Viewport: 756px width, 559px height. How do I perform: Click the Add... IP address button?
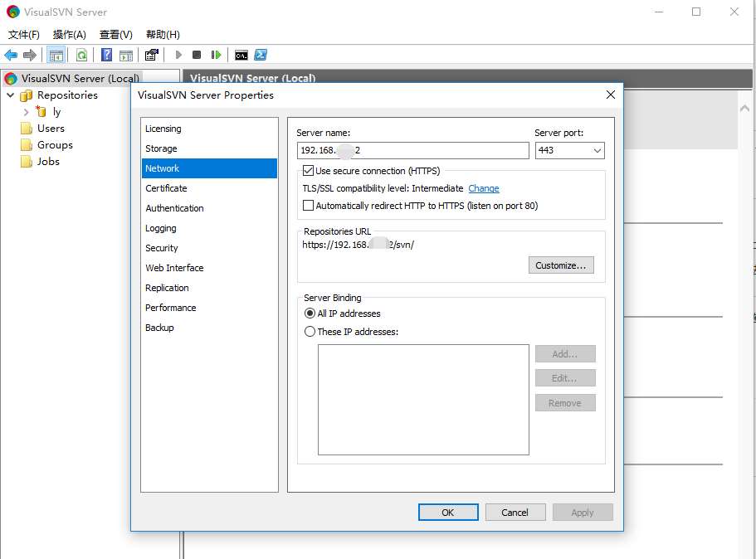coord(565,353)
